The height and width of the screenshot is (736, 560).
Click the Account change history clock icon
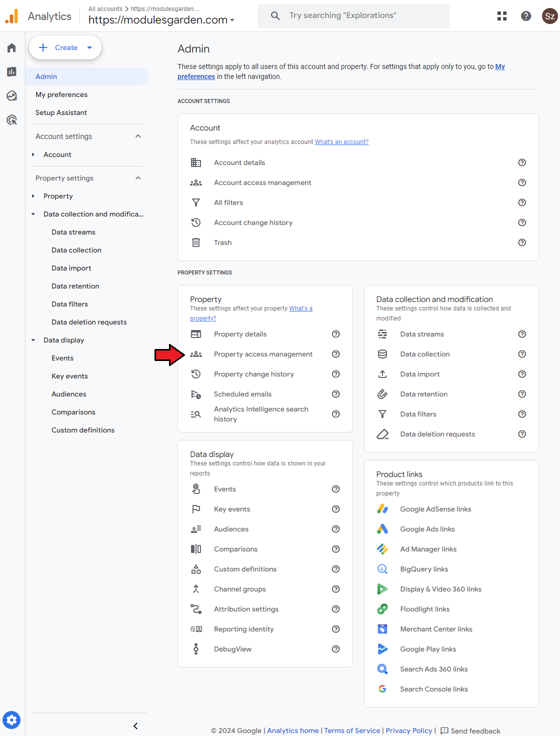tap(196, 222)
